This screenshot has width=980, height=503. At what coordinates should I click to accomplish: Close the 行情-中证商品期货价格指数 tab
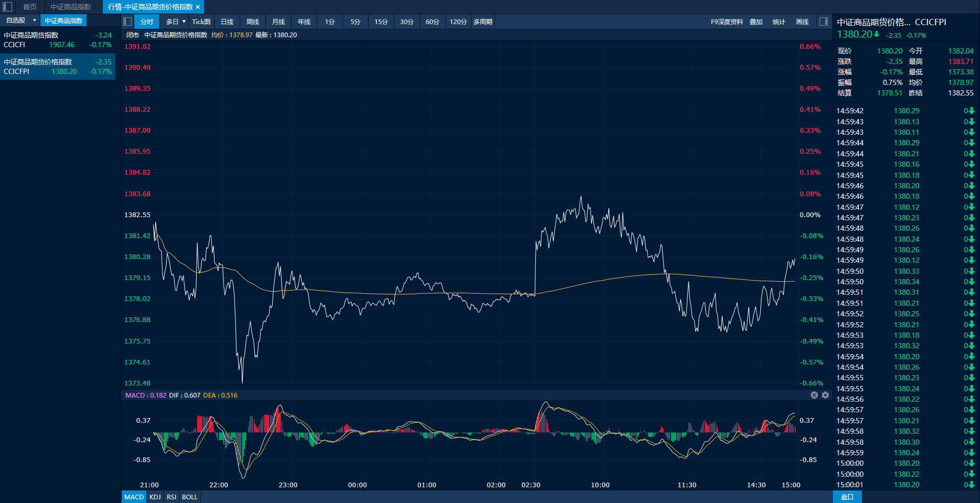[198, 7]
